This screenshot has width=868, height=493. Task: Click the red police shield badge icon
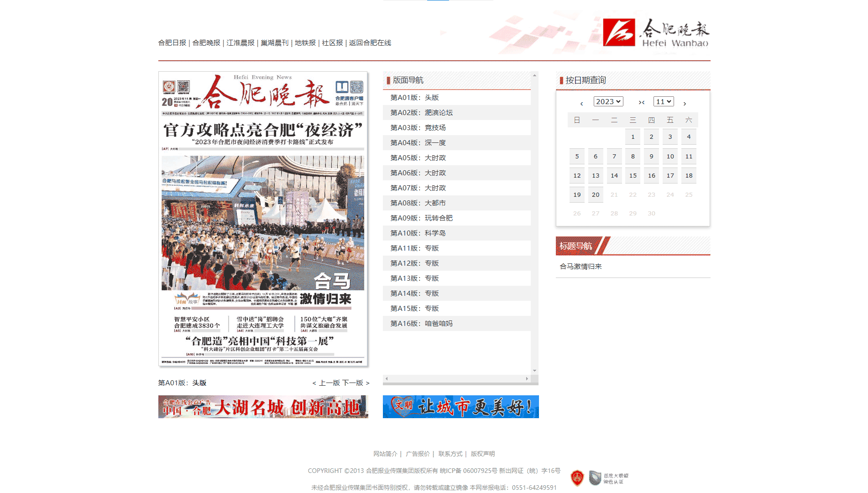click(577, 478)
